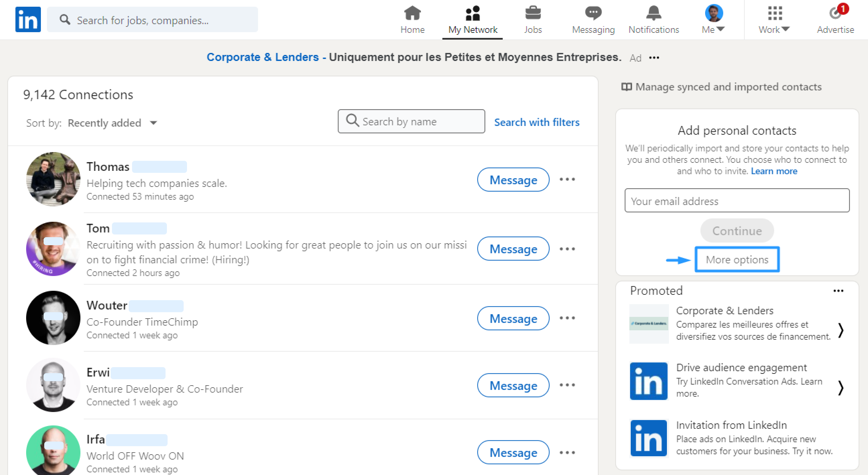The image size is (868, 475).
Task: Open three-dot menu next to Thomas
Action: tap(567, 180)
